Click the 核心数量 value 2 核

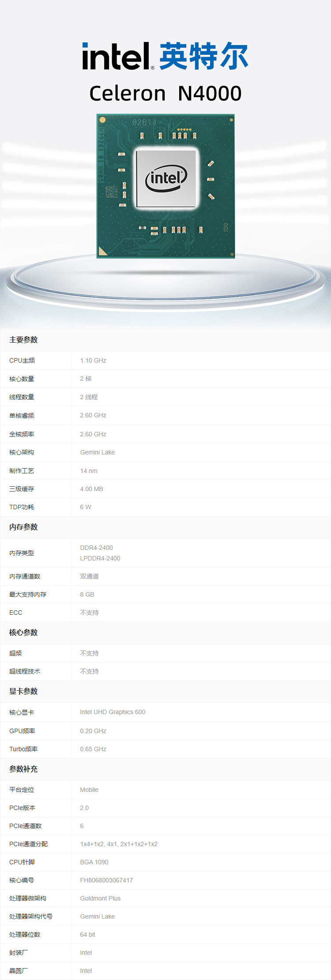[x=86, y=378]
